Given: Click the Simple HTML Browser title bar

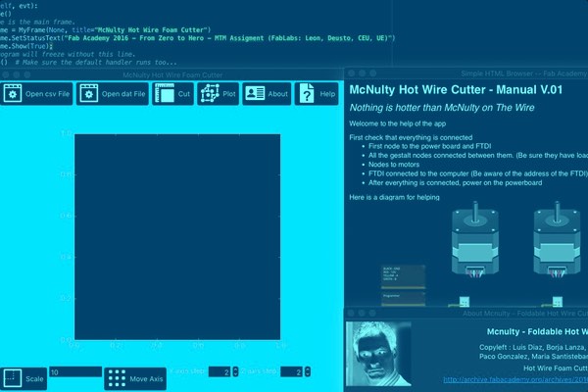Looking at the screenshot, I should pos(466,73).
